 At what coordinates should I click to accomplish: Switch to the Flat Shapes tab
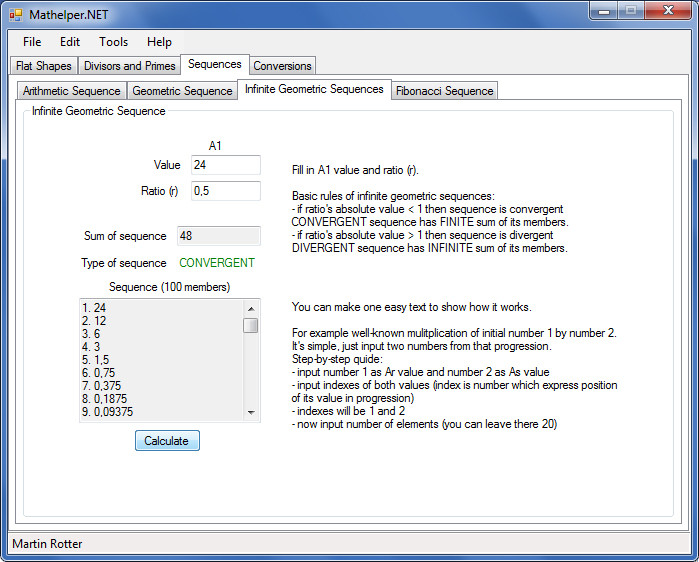point(44,66)
